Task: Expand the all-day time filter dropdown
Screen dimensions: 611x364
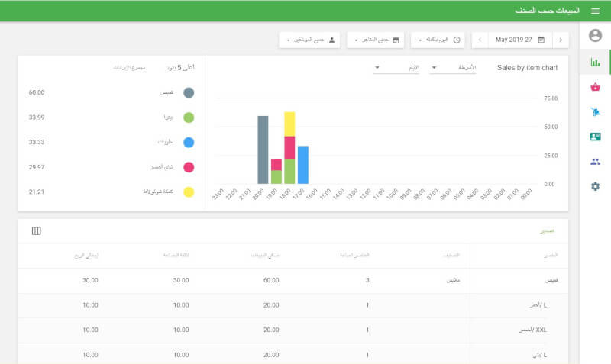Action: 438,40
